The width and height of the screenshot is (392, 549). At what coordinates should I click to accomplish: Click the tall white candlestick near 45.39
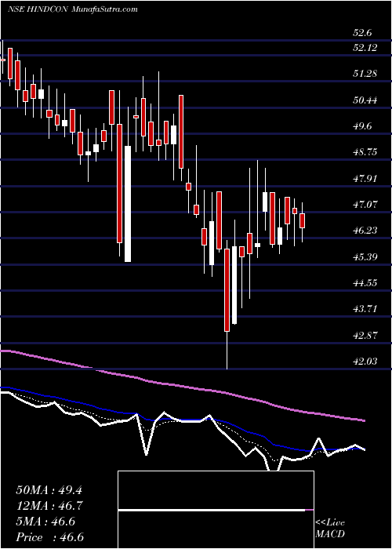pos(128,204)
